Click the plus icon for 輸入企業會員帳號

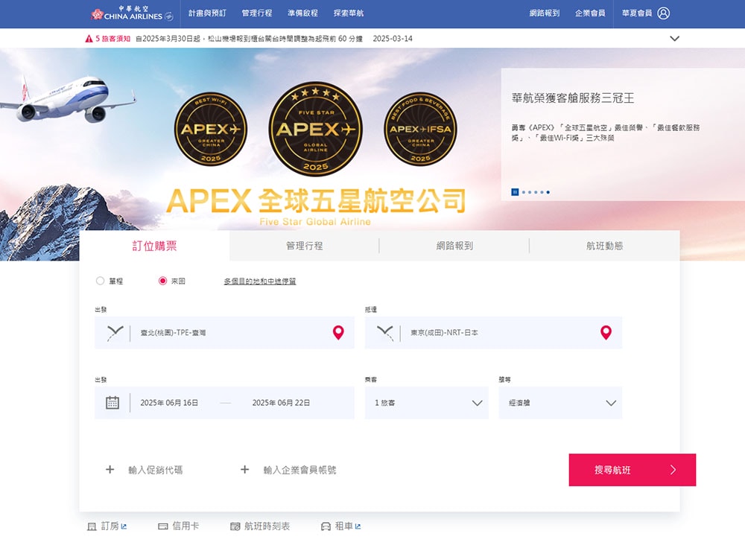tap(244, 469)
